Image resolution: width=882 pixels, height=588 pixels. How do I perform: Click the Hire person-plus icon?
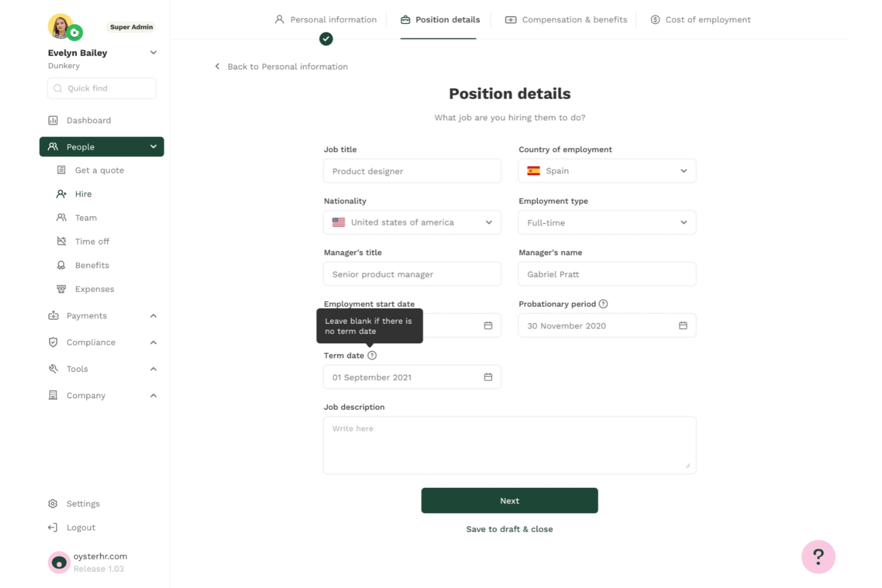tap(61, 194)
